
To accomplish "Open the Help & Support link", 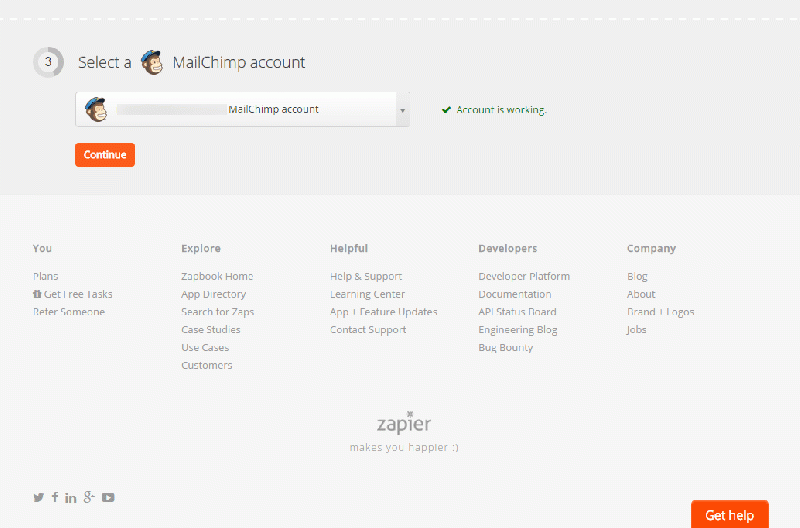I will 366,276.
